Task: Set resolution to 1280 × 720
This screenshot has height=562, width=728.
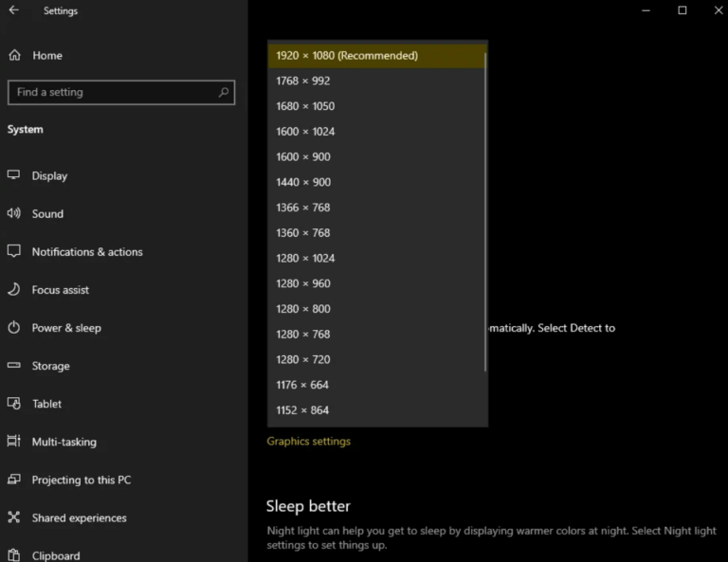Action: [x=377, y=359]
